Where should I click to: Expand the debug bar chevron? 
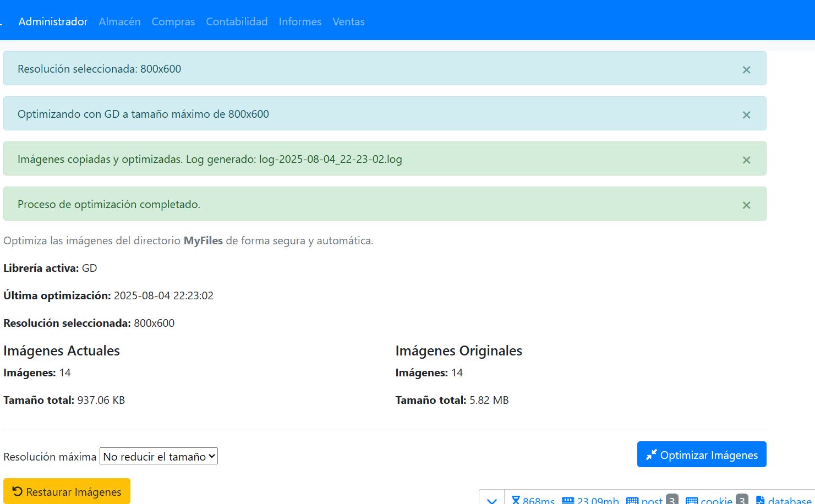coord(492,500)
